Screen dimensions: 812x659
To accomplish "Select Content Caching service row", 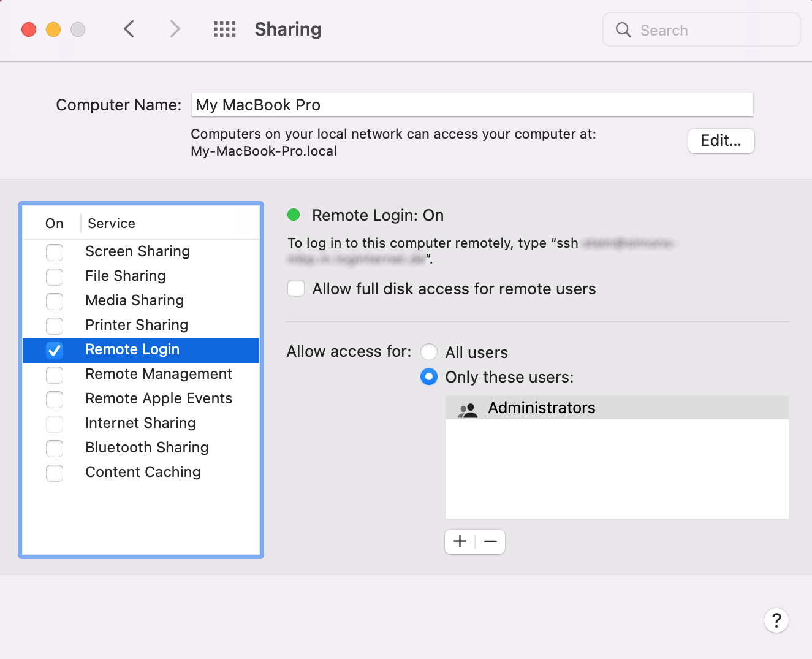I will point(141,472).
